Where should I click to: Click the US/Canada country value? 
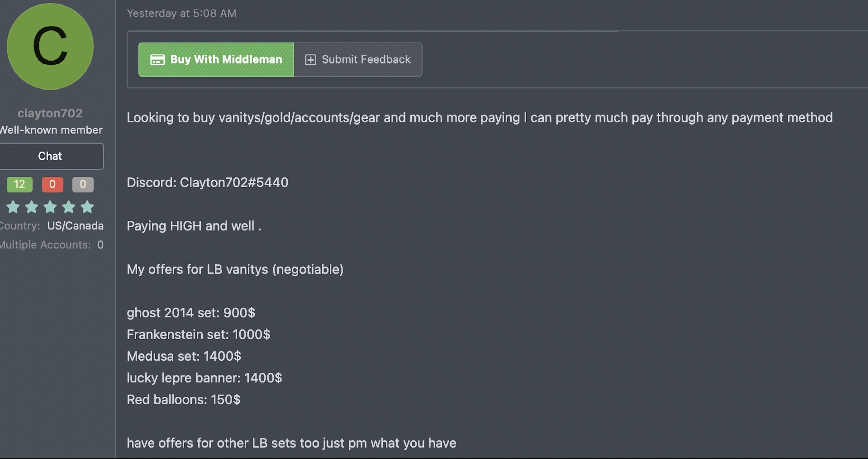click(x=75, y=226)
